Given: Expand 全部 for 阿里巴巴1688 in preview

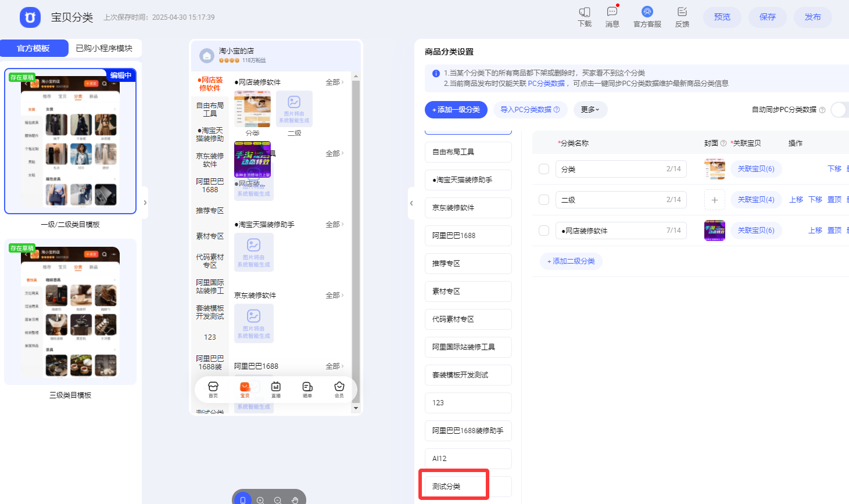Looking at the screenshot, I should point(334,366).
